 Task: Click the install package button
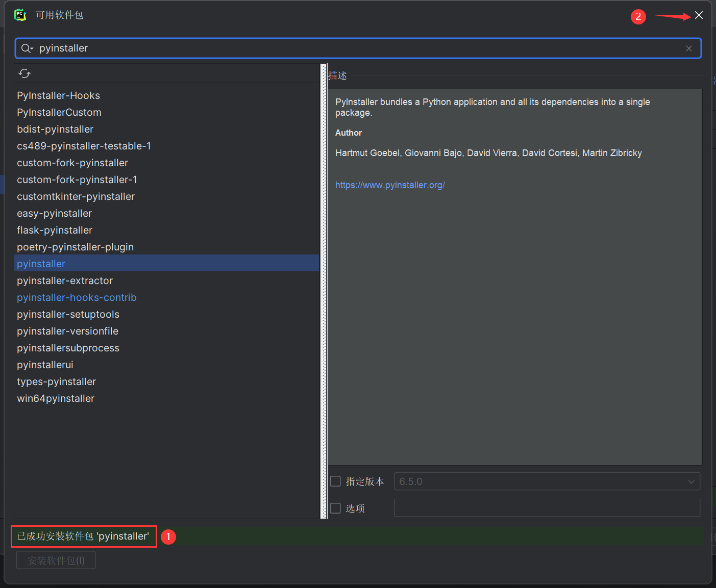[x=56, y=560]
